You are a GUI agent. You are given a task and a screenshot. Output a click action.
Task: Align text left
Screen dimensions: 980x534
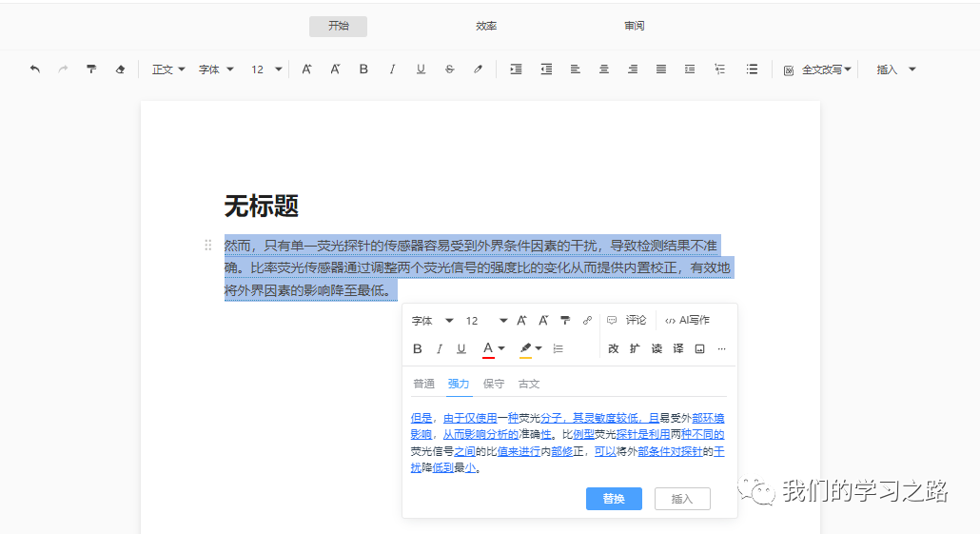coord(575,69)
